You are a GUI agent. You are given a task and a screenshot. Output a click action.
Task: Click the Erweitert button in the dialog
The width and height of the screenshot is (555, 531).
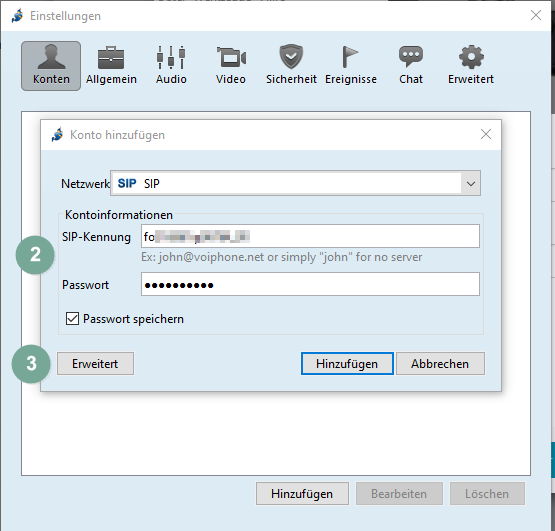tap(95, 364)
